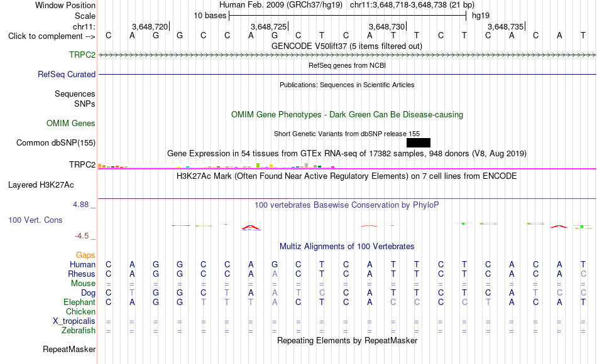Click the Rhesus species label
The image size is (597, 364).
click(x=82, y=274)
